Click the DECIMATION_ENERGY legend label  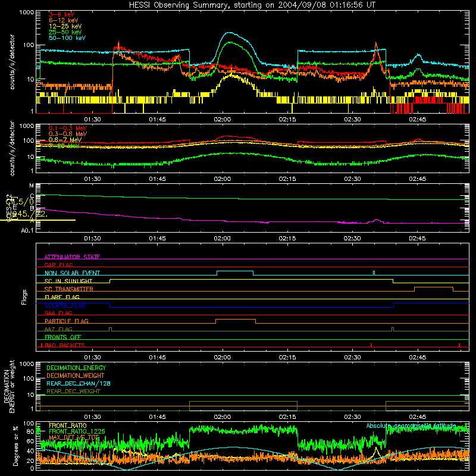[76, 368]
